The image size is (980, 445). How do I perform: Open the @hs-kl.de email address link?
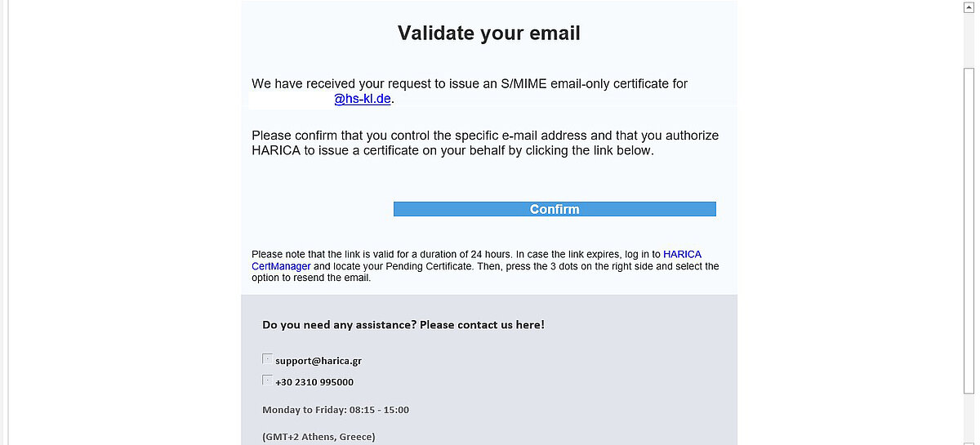point(363,100)
